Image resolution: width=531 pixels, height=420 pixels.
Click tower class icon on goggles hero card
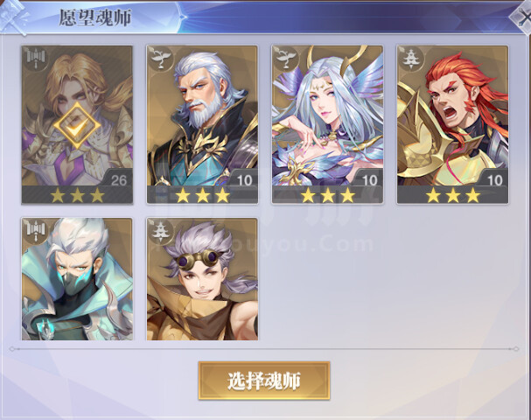click(161, 231)
